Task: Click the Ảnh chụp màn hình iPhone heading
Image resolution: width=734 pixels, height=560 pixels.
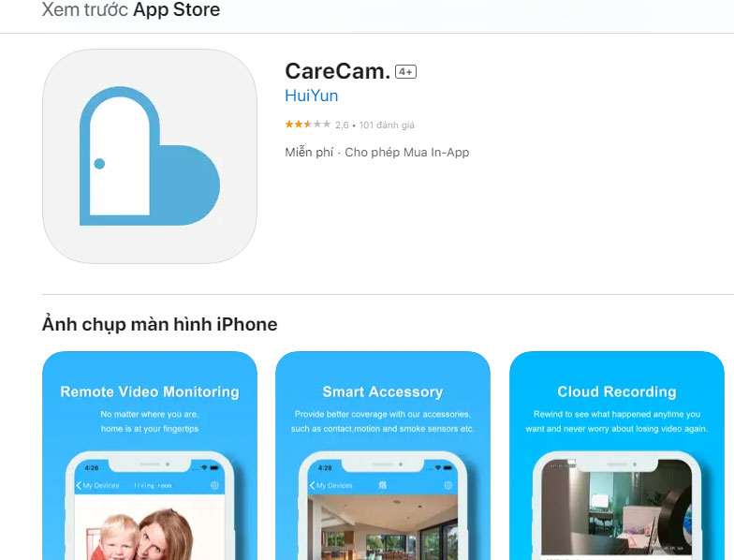Action: (x=159, y=324)
